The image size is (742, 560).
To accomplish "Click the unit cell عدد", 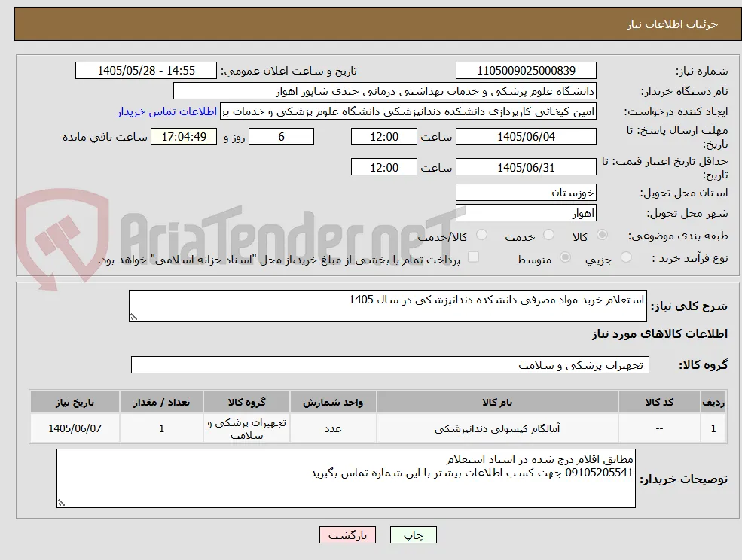I will point(333,428).
